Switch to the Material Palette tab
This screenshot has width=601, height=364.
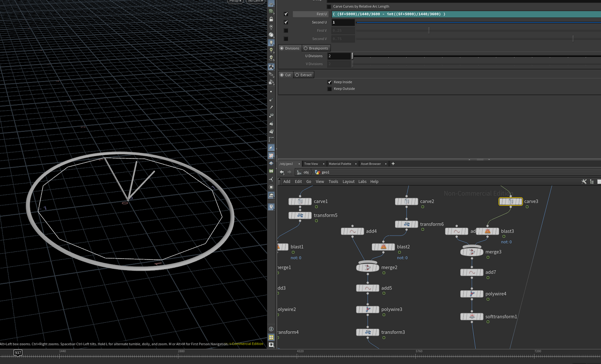tap(339, 164)
